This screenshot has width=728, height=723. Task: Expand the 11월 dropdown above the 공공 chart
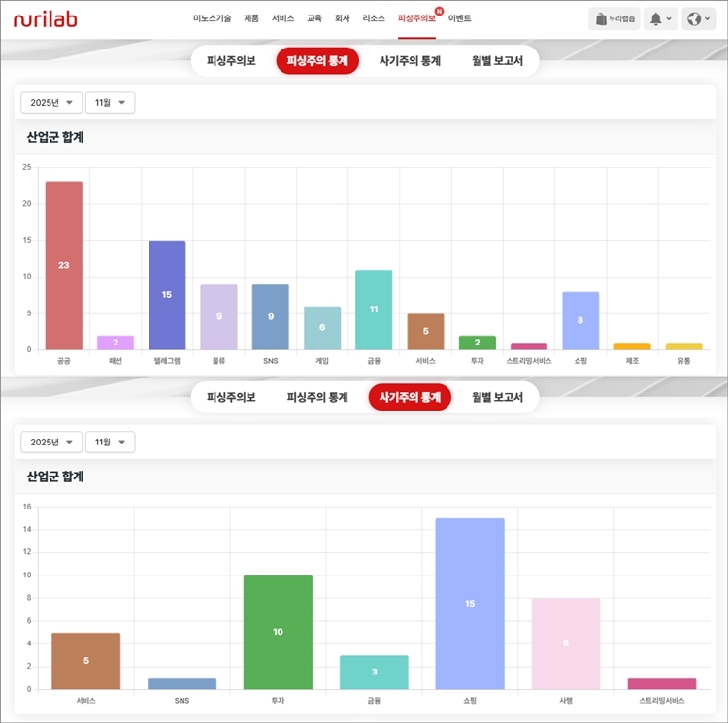pos(110,102)
